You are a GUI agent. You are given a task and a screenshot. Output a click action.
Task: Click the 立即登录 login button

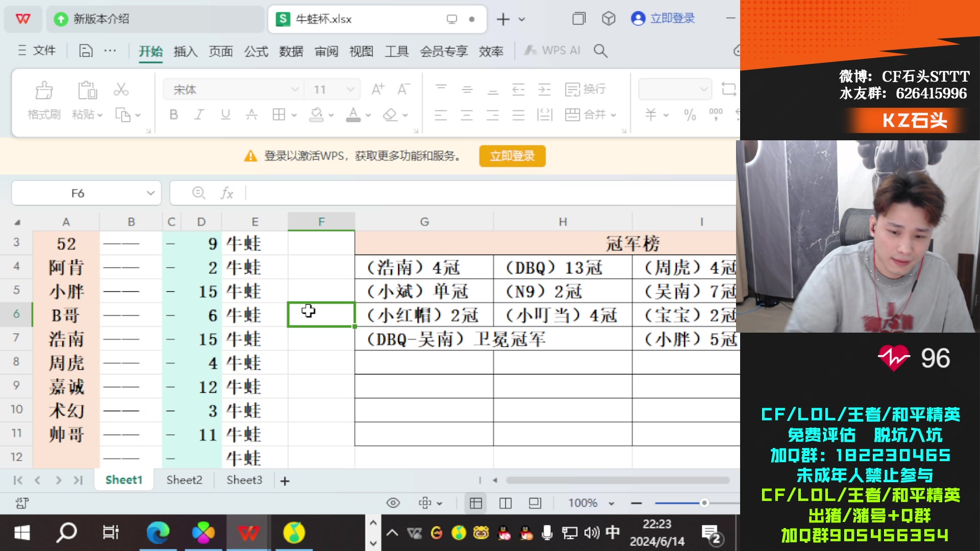[512, 156]
